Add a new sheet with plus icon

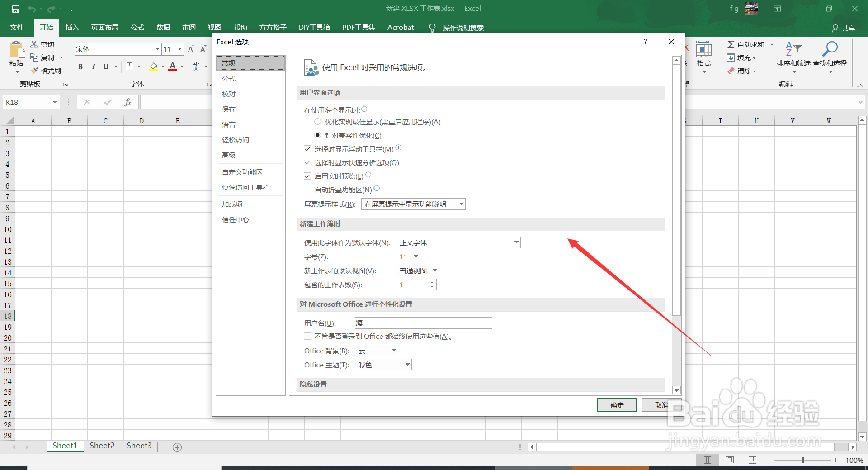pyautogui.click(x=177, y=447)
